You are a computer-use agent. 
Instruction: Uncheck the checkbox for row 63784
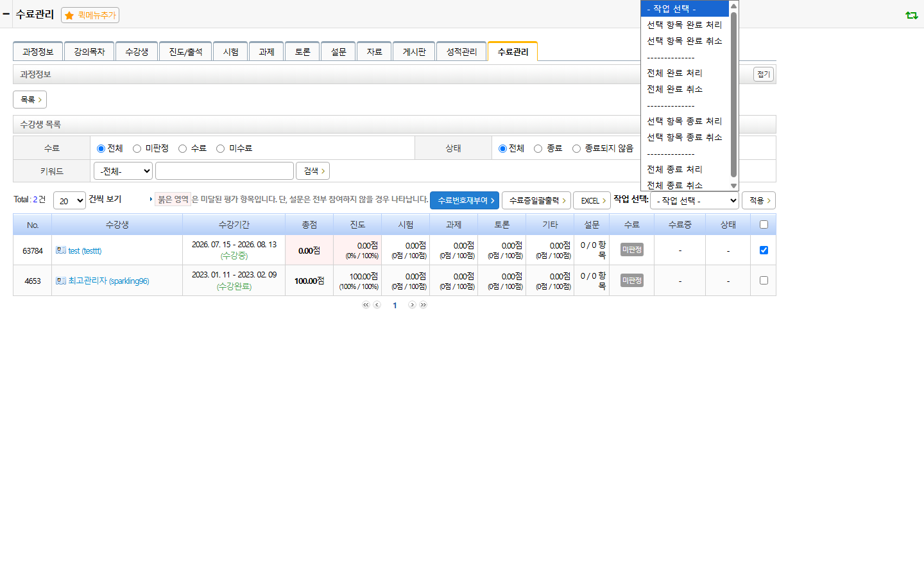[x=764, y=250]
